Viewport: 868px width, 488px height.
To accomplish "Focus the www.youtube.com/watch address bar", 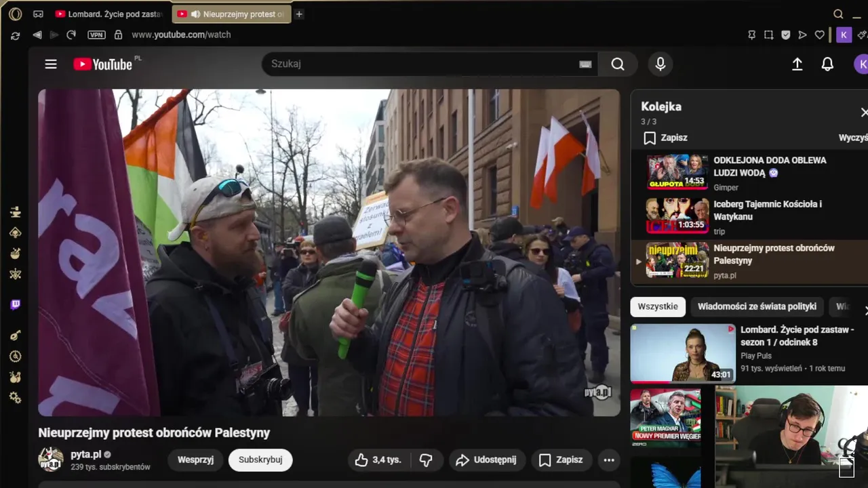I will coord(181,35).
